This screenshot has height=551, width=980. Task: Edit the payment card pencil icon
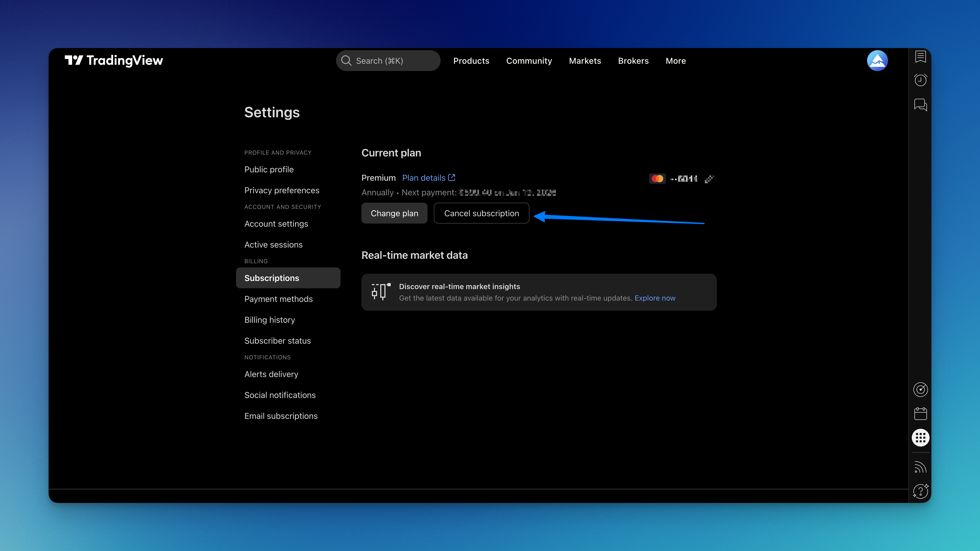(709, 179)
